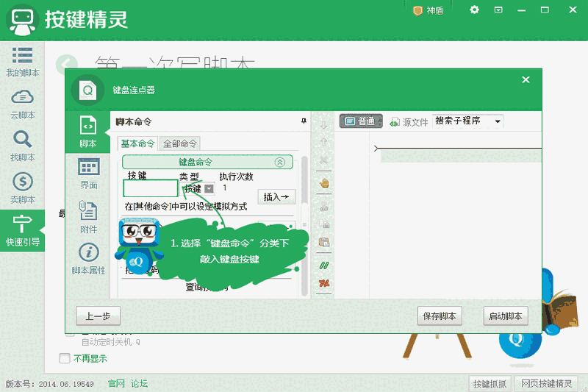The image size is (588, 392).
Task: Click the first line of the script editor
Action: [x=461, y=156]
